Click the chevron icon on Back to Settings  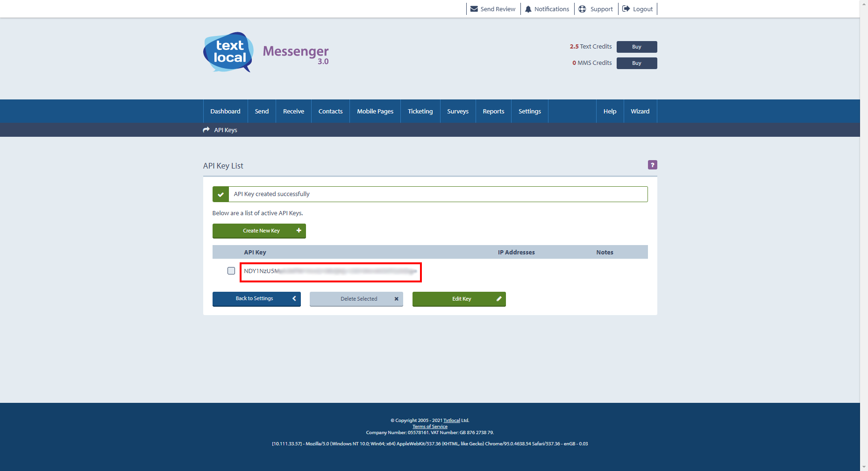click(294, 298)
